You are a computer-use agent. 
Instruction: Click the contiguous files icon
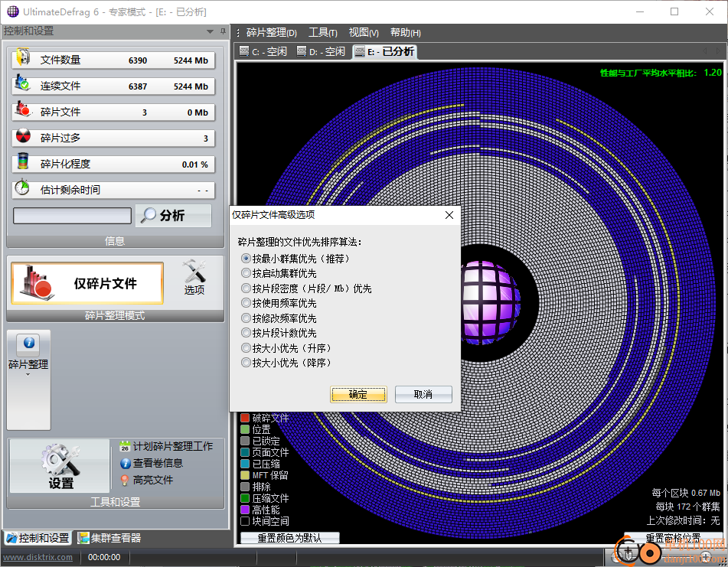coord(22,83)
